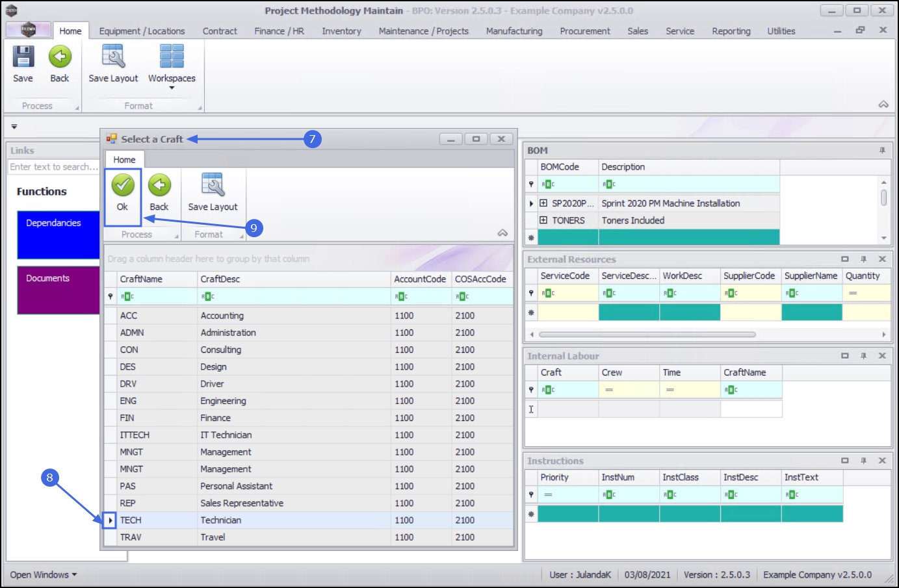Viewport: 899px width, 588px height.
Task: Click the Back arrow in Select a Craft dialog
Action: 159,186
